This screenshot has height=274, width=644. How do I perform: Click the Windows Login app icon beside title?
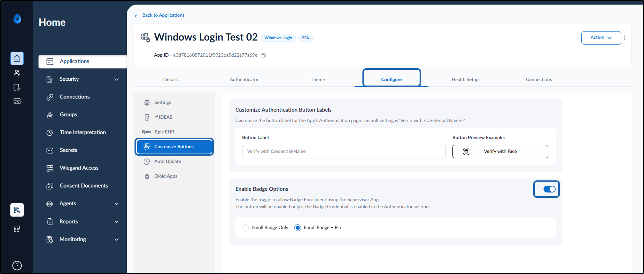145,37
